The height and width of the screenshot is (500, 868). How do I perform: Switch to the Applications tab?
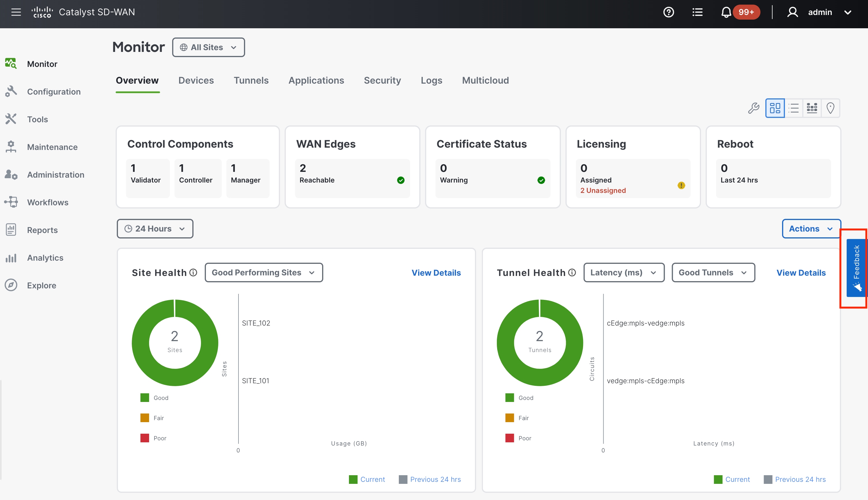coord(316,80)
